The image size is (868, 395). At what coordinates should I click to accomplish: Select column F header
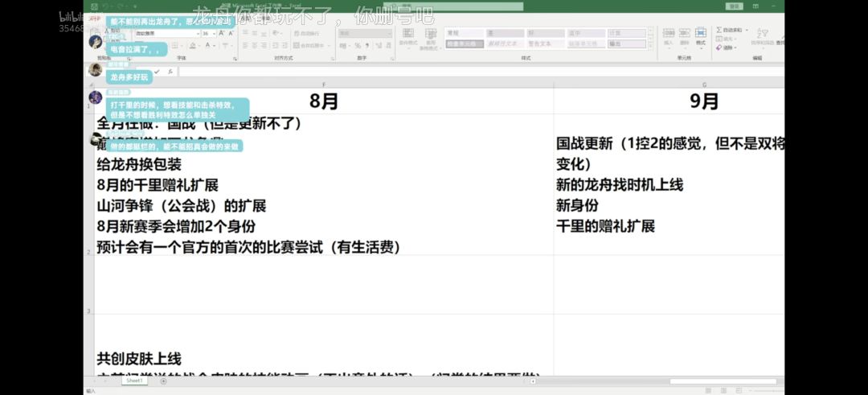point(324,84)
